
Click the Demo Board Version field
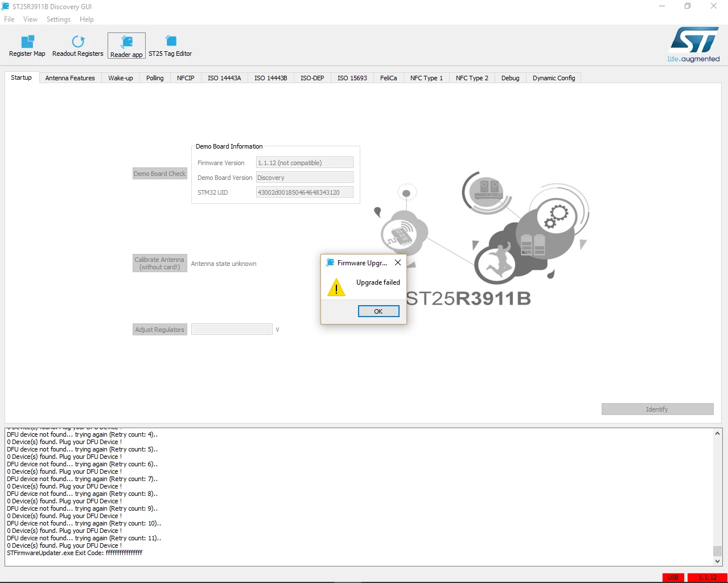pyautogui.click(x=305, y=178)
